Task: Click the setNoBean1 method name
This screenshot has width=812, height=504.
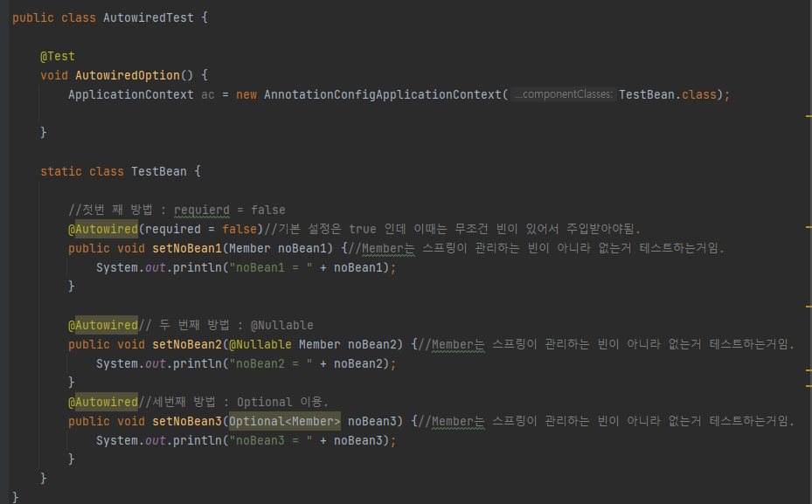Action: pyautogui.click(x=187, y=248)
